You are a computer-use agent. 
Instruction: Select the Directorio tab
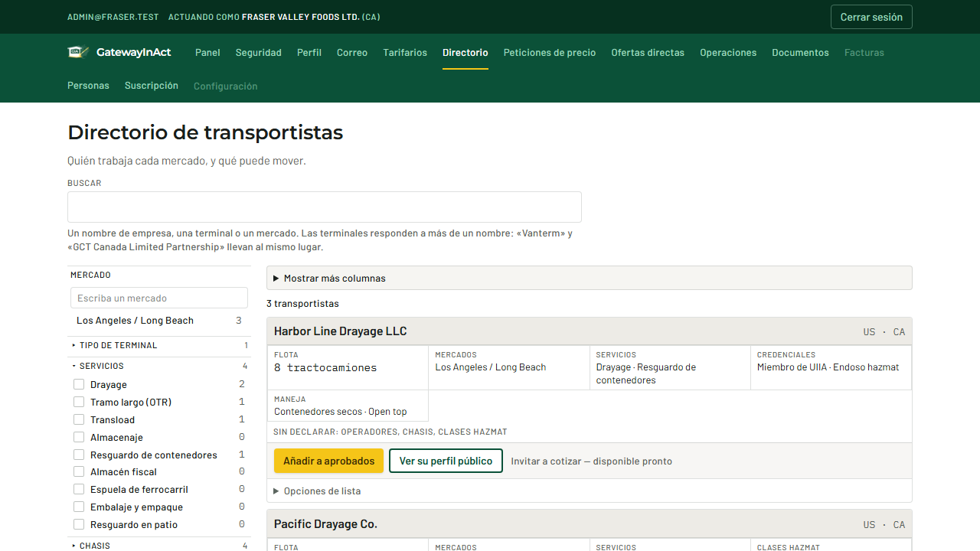(465, 53)
